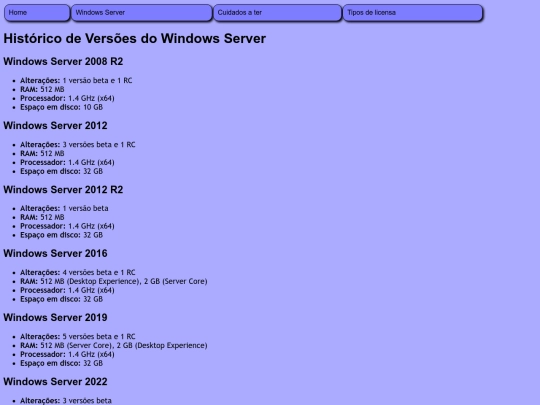
Task: Click 'Alterações: 1 versão beta e 1 RC'
Action: 76,80
